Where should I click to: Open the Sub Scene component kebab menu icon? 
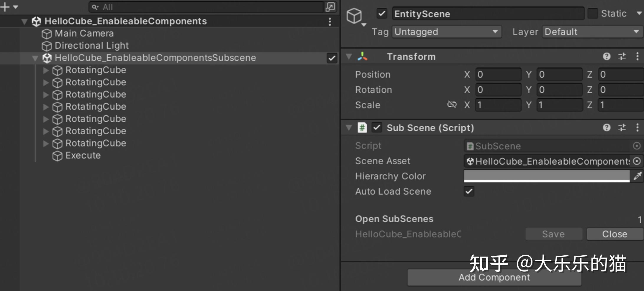pyautogui.click(x=637, y=128)
